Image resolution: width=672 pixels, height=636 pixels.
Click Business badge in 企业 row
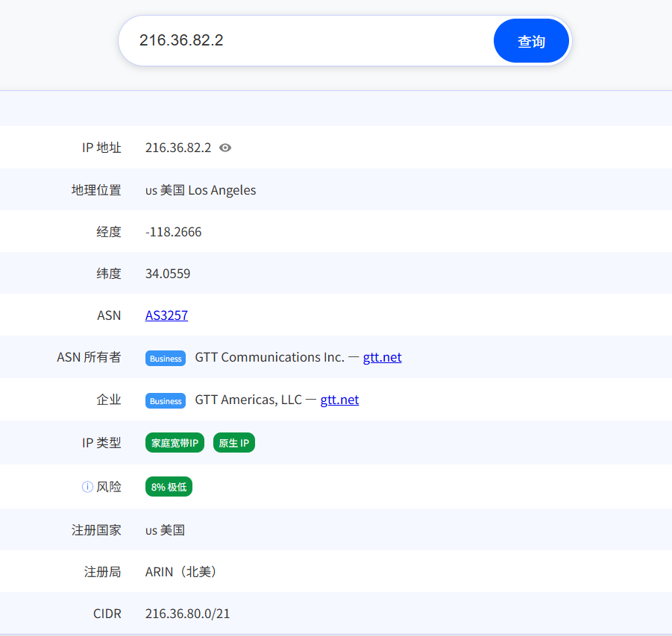click(x=166, y=401)
